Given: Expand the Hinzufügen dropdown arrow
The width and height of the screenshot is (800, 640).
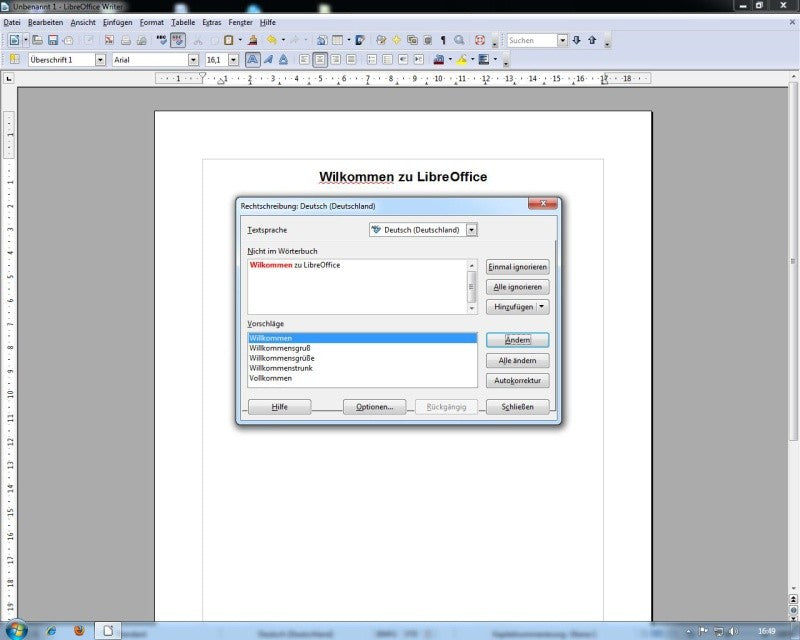Looking at the screenshot, I should [542, 307].
